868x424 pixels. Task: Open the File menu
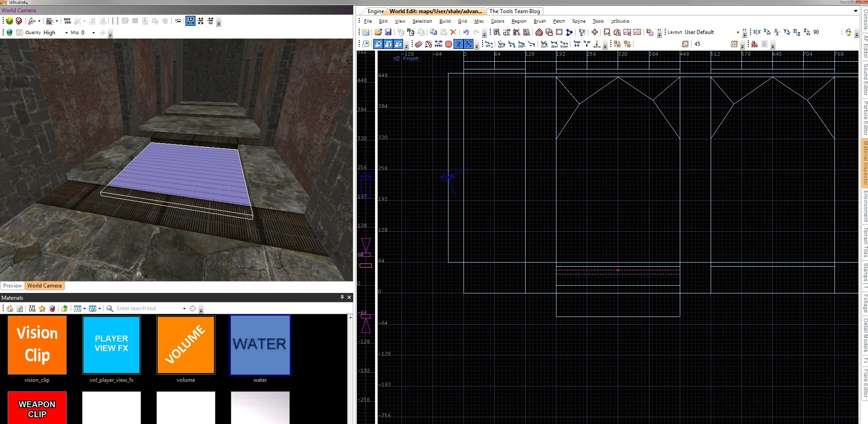(368, 21)
